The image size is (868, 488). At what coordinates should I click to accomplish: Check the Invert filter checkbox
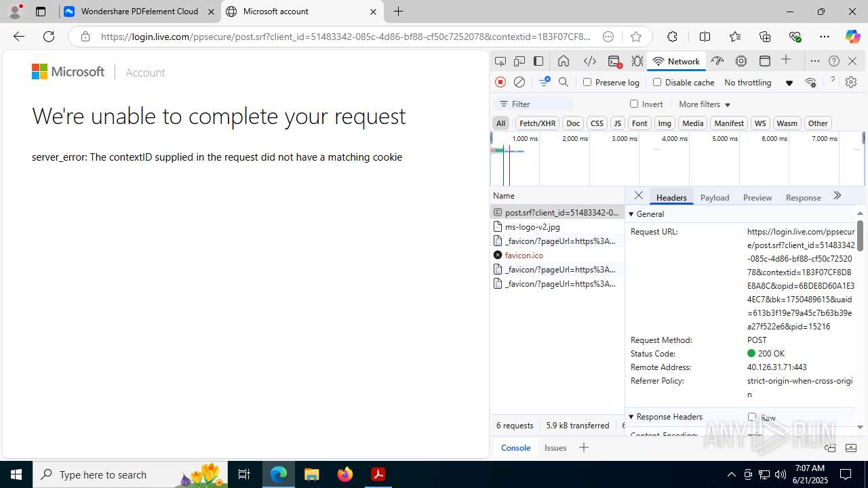(634, 104)
